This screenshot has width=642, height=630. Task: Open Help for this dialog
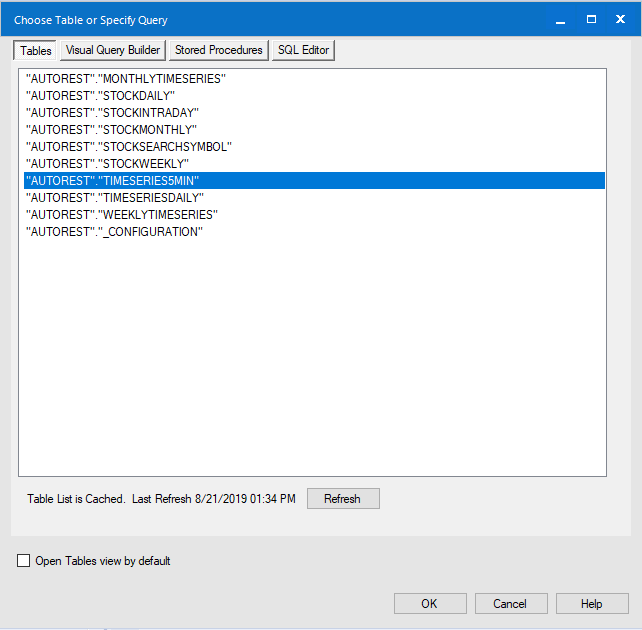click(591, 604)
